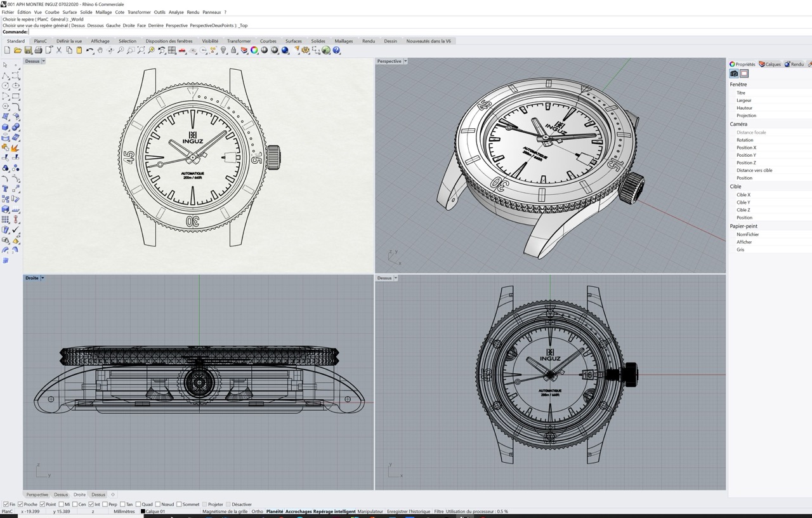Click the red car Named views icon
The width and height of the screenshot is (812, 518).
pyautogui.click(x=182, y=50)
